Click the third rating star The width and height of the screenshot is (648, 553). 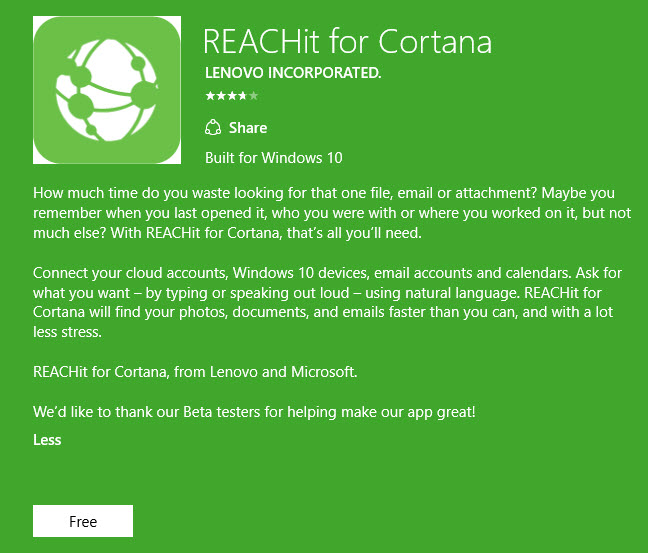231,96
